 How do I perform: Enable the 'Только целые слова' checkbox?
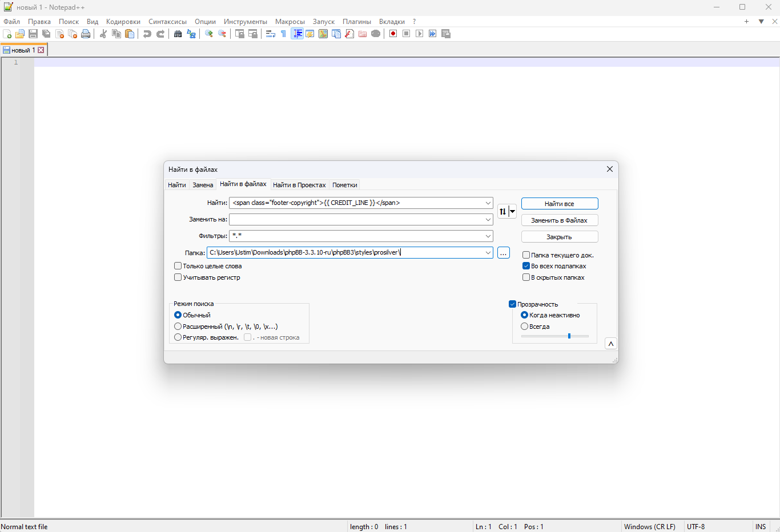[178, 266]
